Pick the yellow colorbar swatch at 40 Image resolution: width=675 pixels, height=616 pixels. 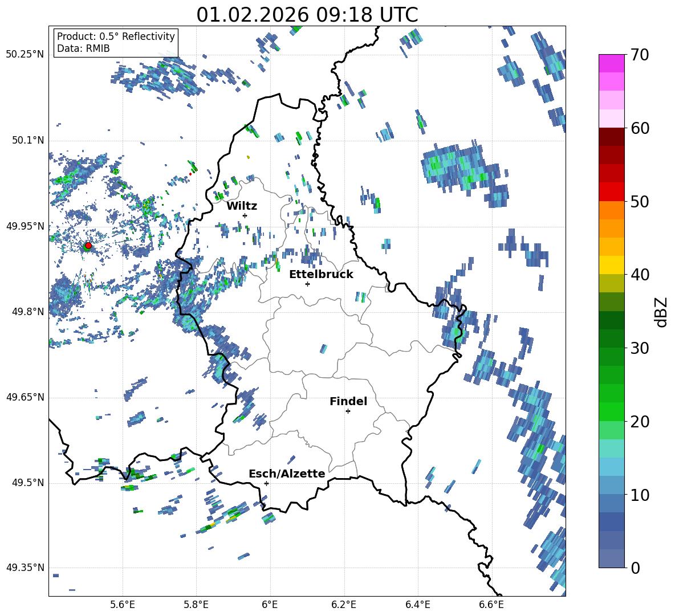(612, 265)
